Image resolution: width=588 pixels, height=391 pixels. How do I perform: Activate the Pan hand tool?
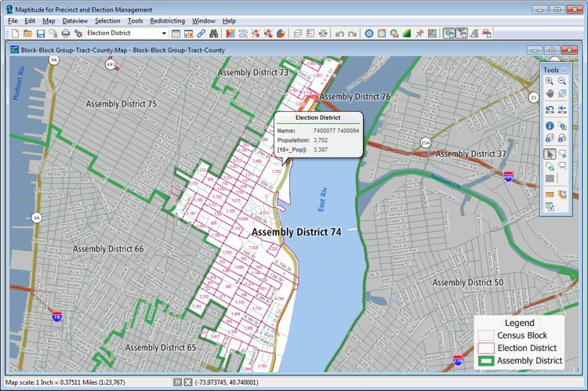[x=550, y=93]
